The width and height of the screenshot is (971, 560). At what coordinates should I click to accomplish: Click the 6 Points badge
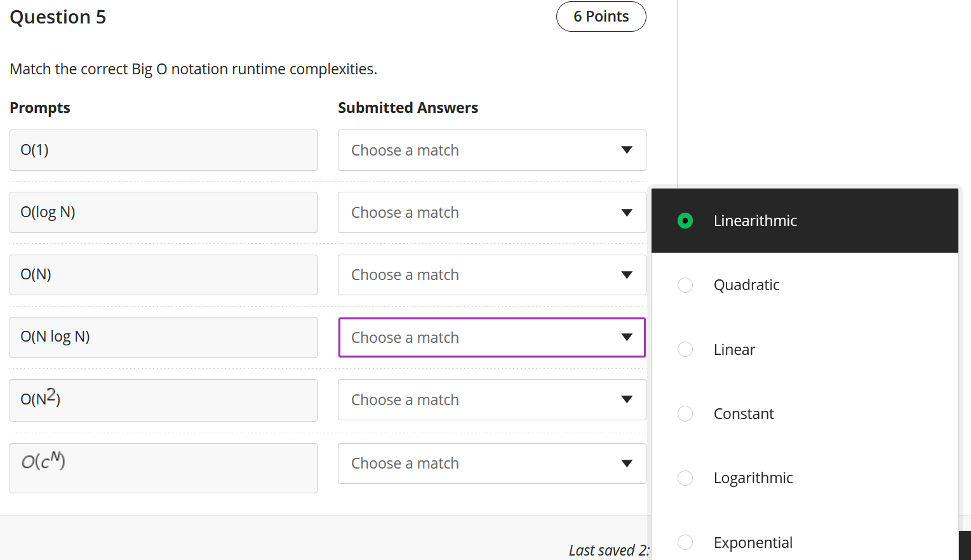click(601, 17)
